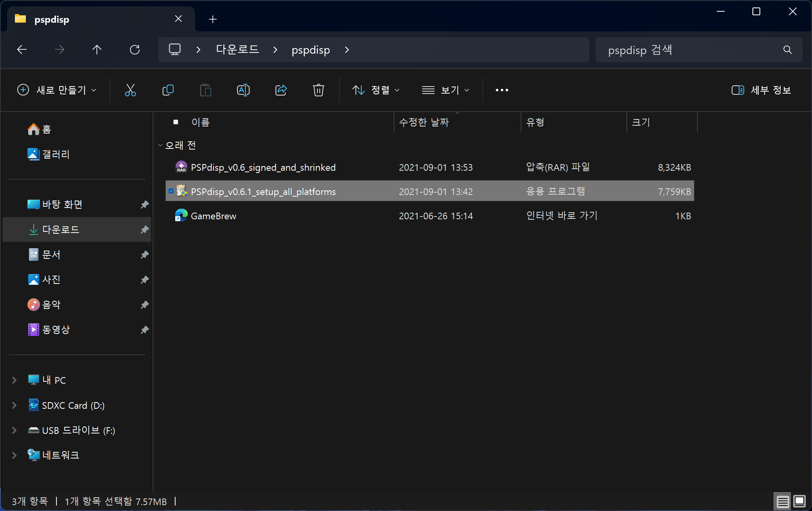Click the Share icon

point(281,90)
